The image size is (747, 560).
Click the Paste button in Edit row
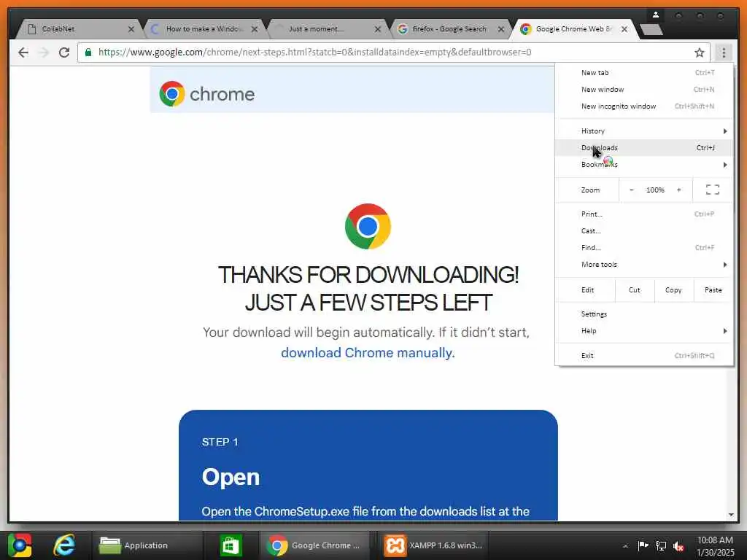[713, 289]
